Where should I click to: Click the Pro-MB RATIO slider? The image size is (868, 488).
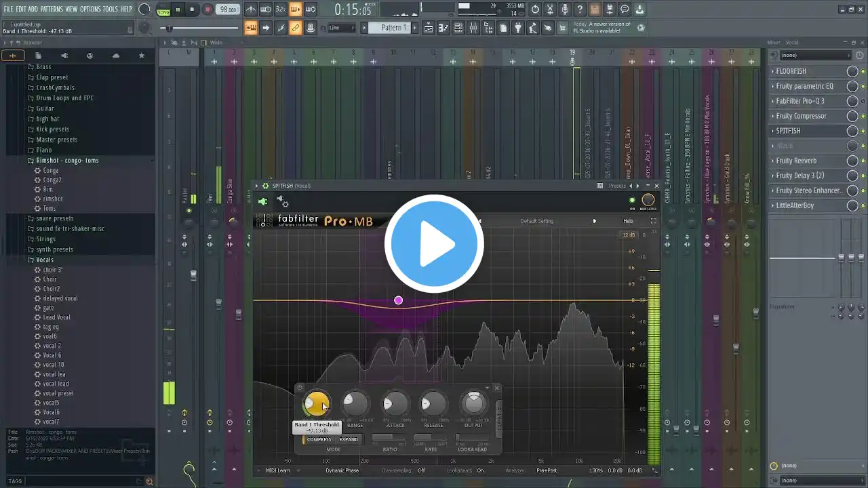click(x=389, y=439)
